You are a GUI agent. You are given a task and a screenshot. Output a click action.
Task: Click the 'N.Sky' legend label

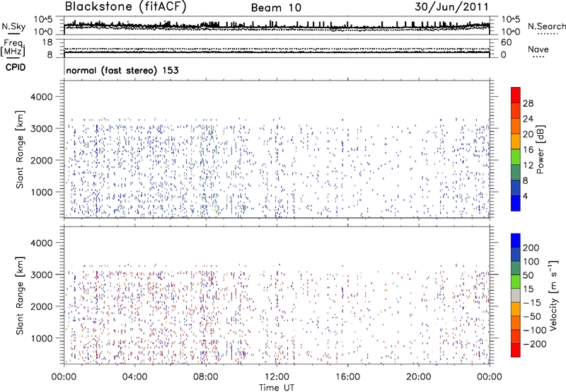(13, 26)
